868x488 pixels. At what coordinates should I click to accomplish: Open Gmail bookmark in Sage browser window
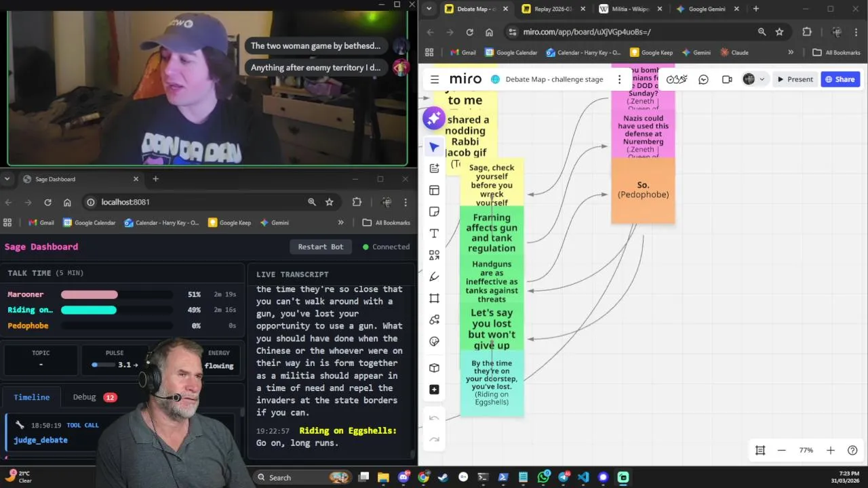tap(41, 222)
